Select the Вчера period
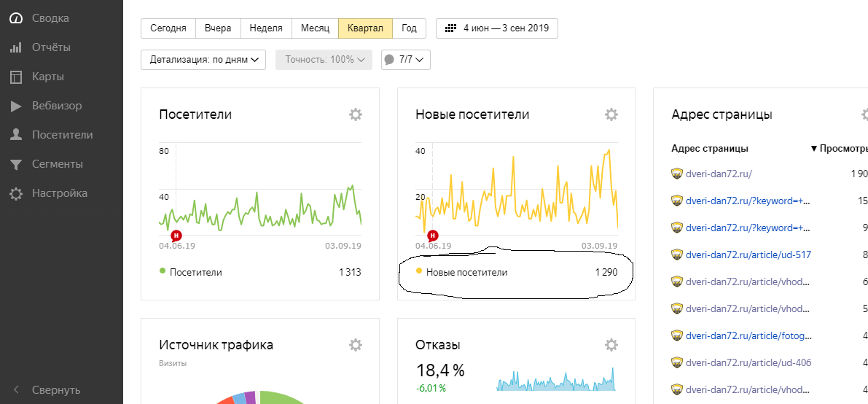 pyautogui.click(x=218, y=28)
